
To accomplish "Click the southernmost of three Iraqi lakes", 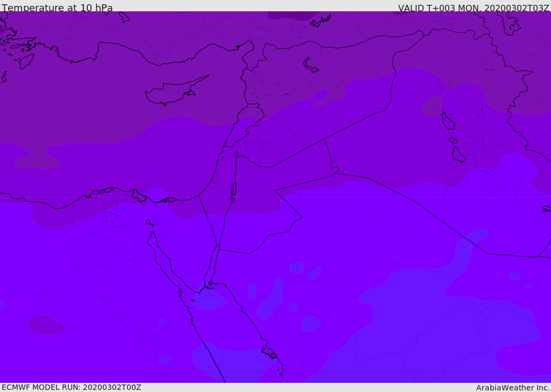I will coord(458,155).
